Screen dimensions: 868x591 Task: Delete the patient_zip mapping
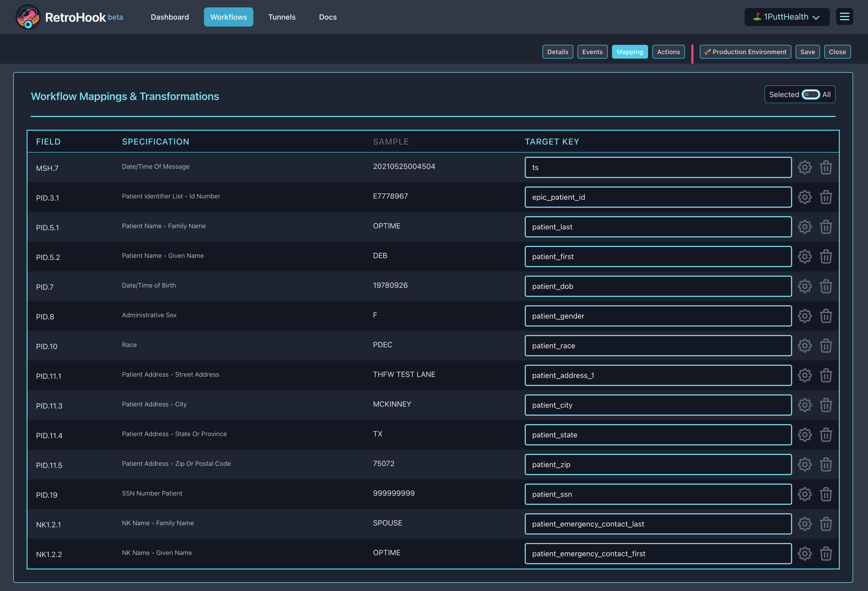coord(826,464)
